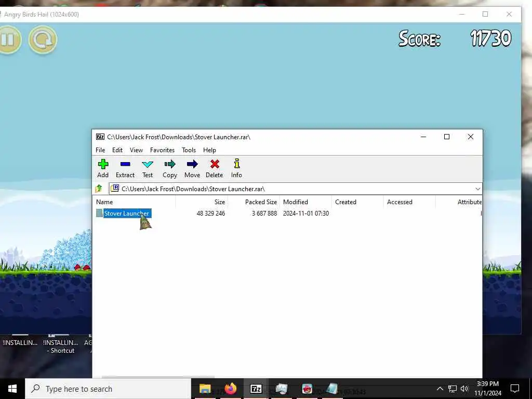Sort by the Modified column header
The height and width of the screenshot is (399, 532).
point(305,202)
